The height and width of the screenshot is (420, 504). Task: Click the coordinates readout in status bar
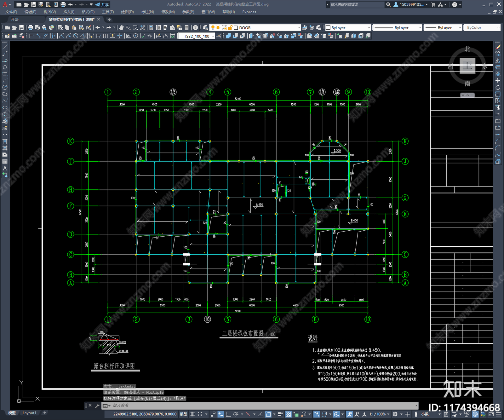[x=145, y=414]
